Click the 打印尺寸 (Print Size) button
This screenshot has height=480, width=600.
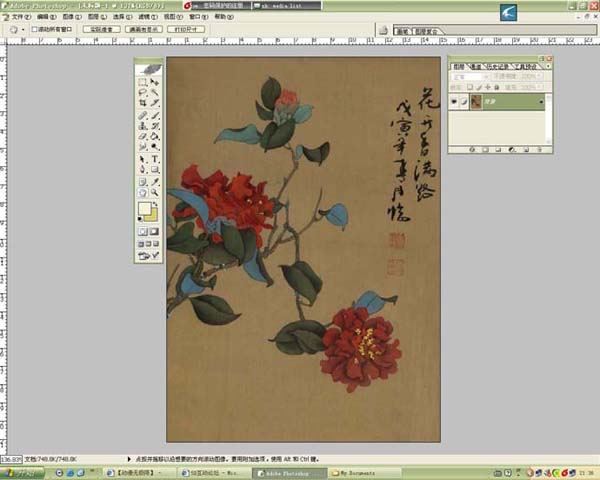186,29
